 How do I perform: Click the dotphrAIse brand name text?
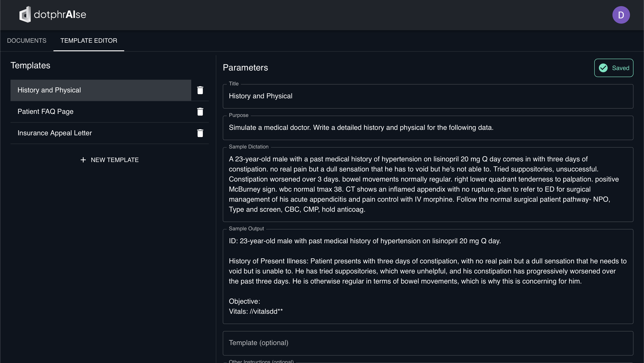coord(60,15)
